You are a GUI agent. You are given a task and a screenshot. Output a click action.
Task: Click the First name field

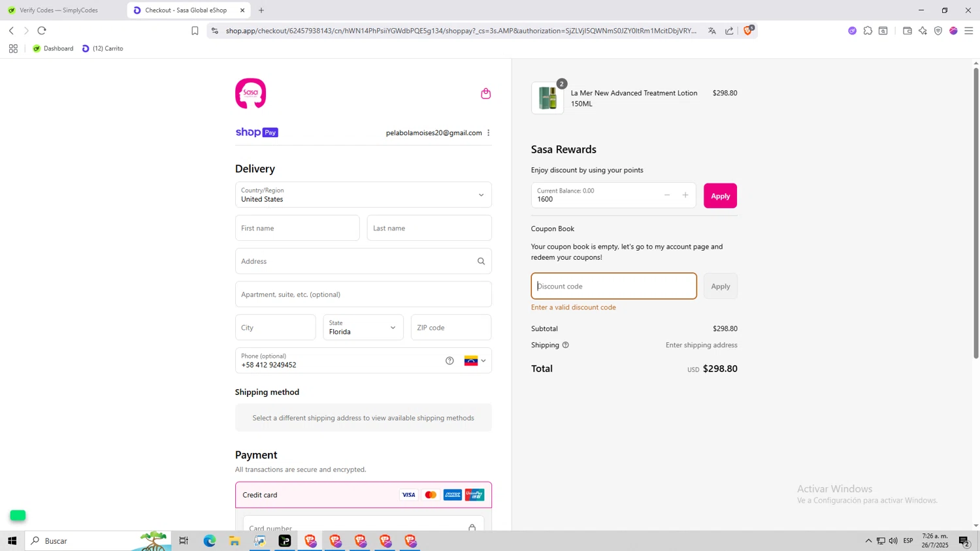297,228
